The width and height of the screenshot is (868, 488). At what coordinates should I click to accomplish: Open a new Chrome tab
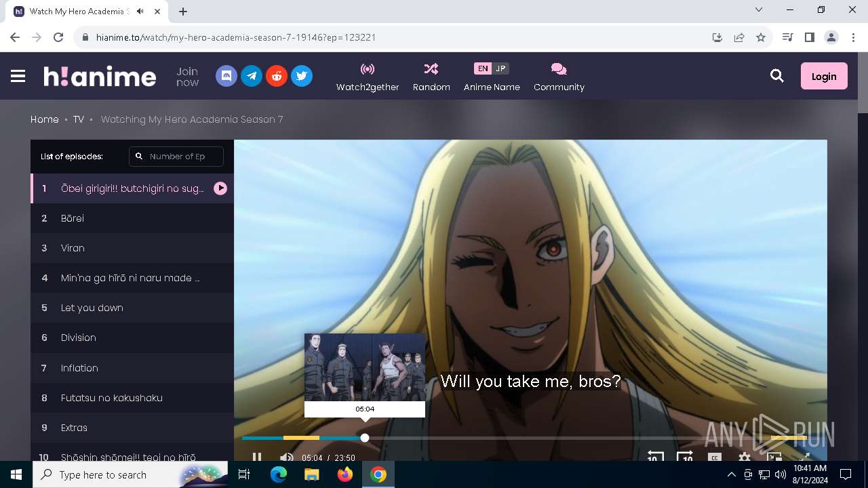[x=183, y=11]
